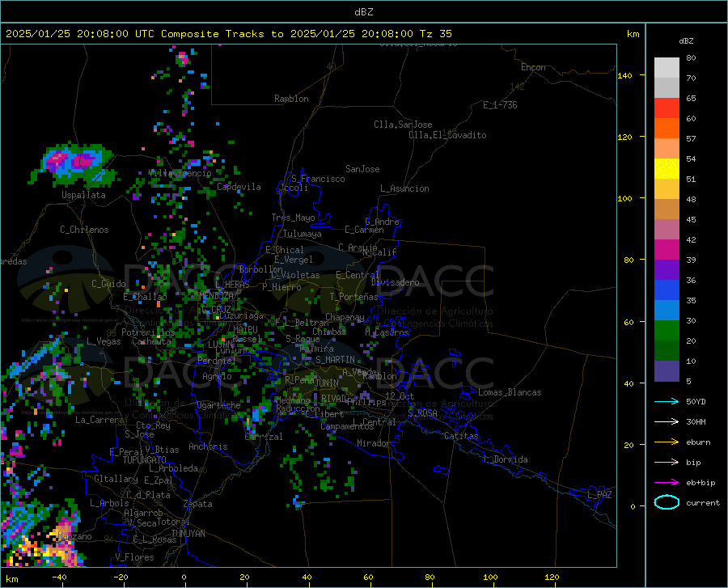Click the Ramblon label near the top
Image resolution: width=728 pixels, height=588 pixels.
click(291, 99)
